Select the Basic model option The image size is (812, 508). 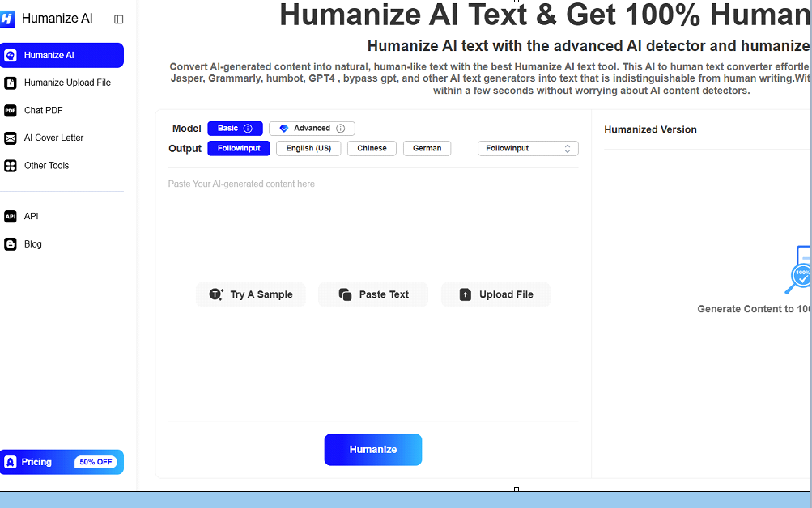pos(227,129)
